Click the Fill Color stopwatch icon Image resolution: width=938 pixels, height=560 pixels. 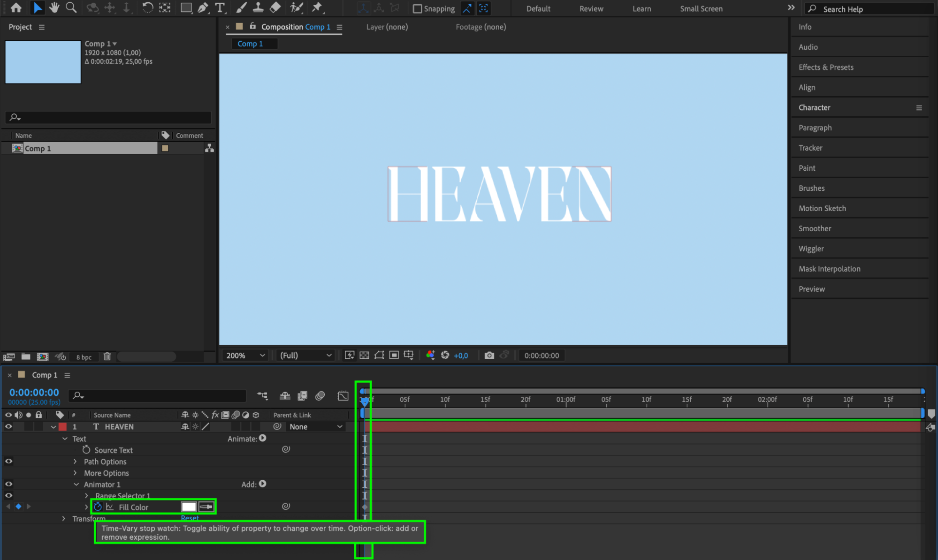98,507
